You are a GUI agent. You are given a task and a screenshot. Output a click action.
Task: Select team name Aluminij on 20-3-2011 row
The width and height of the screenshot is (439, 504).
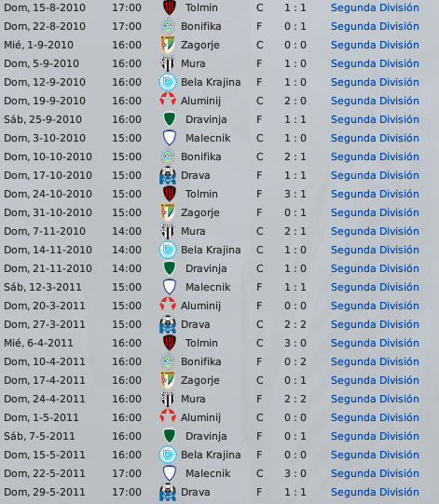[x=200, y=306]
